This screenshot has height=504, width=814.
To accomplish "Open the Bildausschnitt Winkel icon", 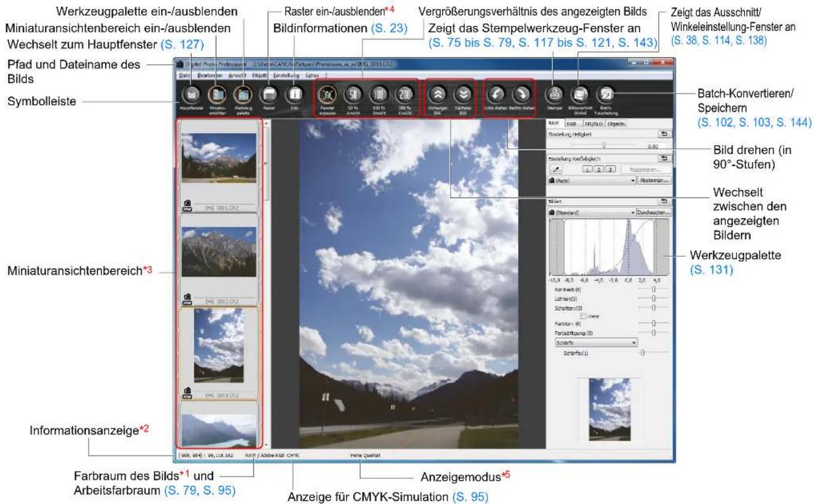I will [x=580, y=94].
